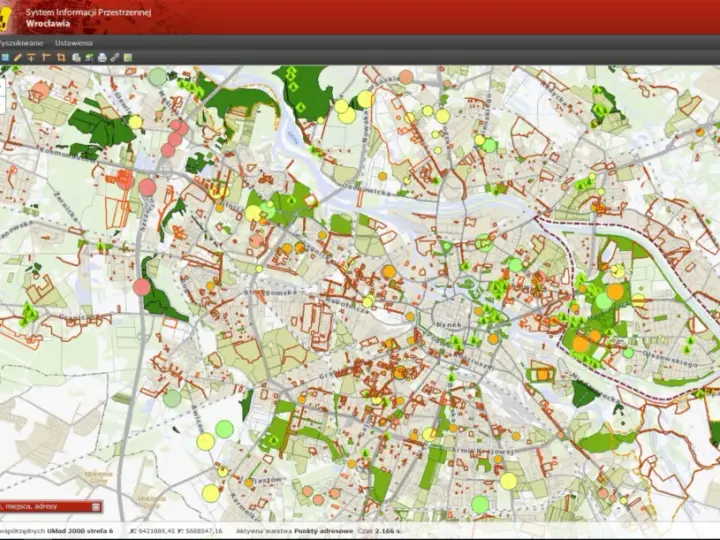Image resolution: width=720 pixels, height=540 pixels.
Task: Select the corner measure tool
Action: click(46, 57)
